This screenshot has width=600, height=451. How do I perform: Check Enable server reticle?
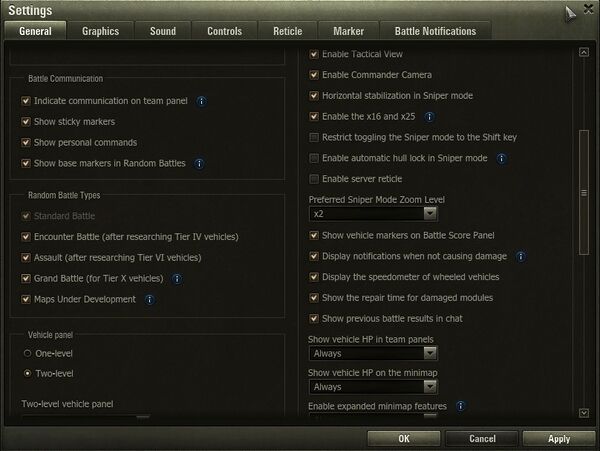coord(314,179)
